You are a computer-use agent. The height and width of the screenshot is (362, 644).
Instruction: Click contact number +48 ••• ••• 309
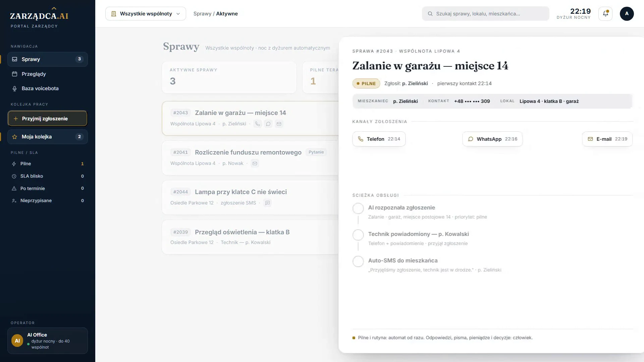(472, 101)
